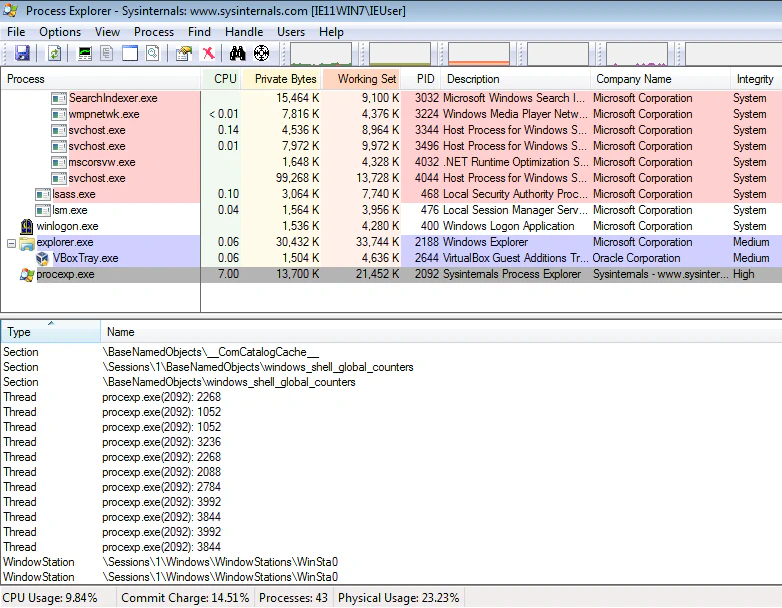The height and width of the screenshot is (608, 782).
Task: Click the VBoxTray.exe cube icon
Action: coord(42,258)
